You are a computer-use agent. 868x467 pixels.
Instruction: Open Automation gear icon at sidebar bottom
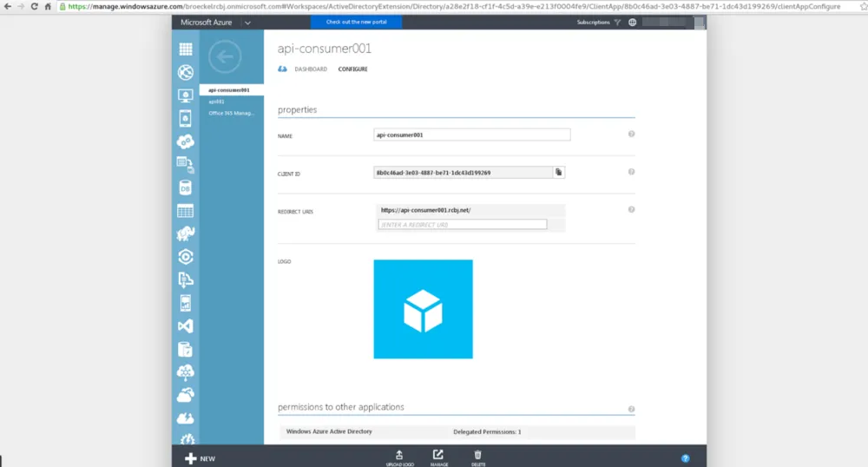[187, 438]
